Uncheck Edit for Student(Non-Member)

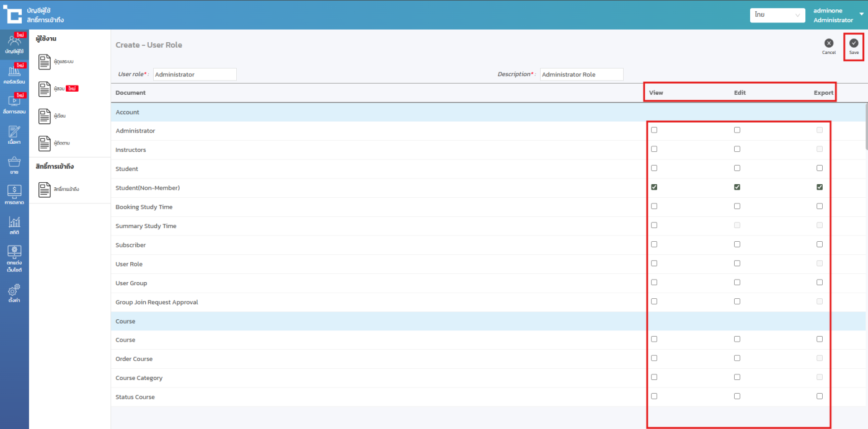pyautogui.click(x=737, y=187)
